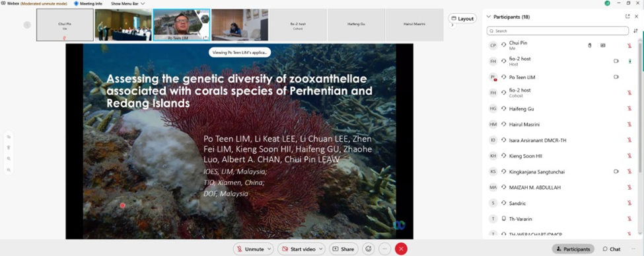Open the more options ellipsis button

[384, 249]
